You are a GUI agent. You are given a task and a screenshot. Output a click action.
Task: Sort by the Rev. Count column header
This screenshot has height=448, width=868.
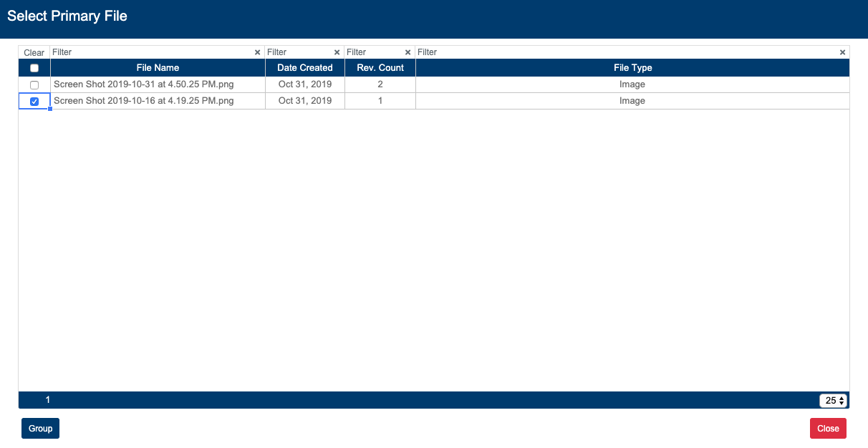click(x=380, y=68)
